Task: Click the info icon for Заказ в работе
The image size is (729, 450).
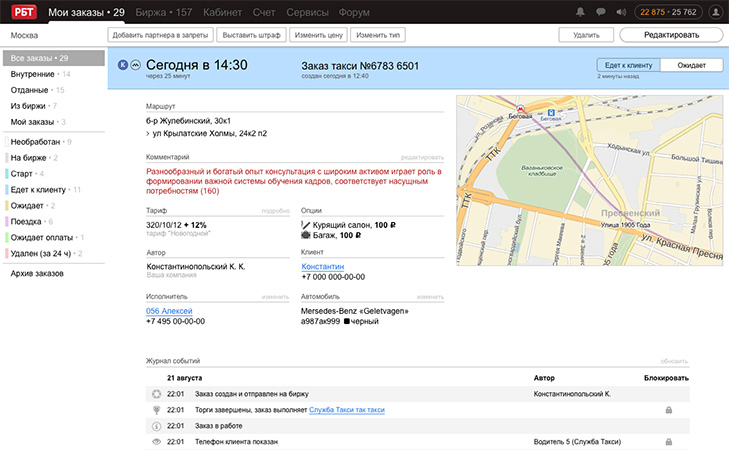Action: point(157,426)
